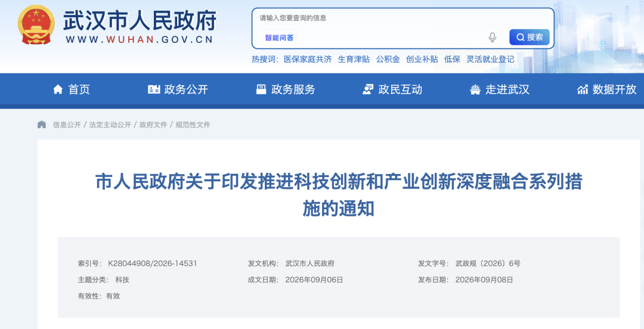This screenshot has height=329, width=644.
Task: Click the 搜索 search button
Action: [530, 38]
